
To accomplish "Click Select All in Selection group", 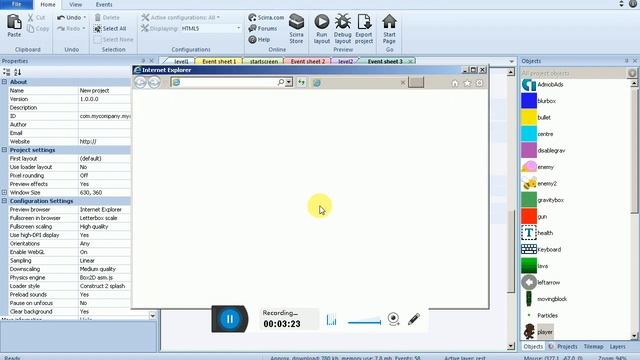I will (110, 29).
